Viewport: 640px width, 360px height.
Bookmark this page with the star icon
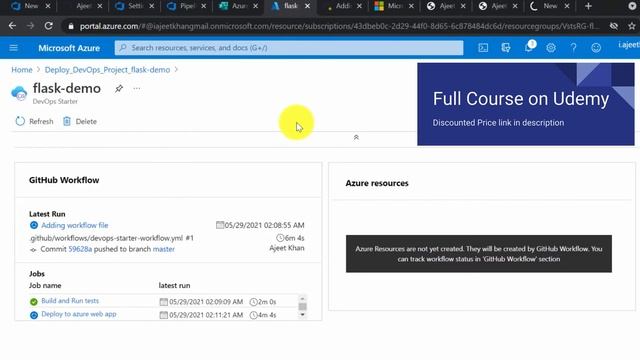click(632, 26)
